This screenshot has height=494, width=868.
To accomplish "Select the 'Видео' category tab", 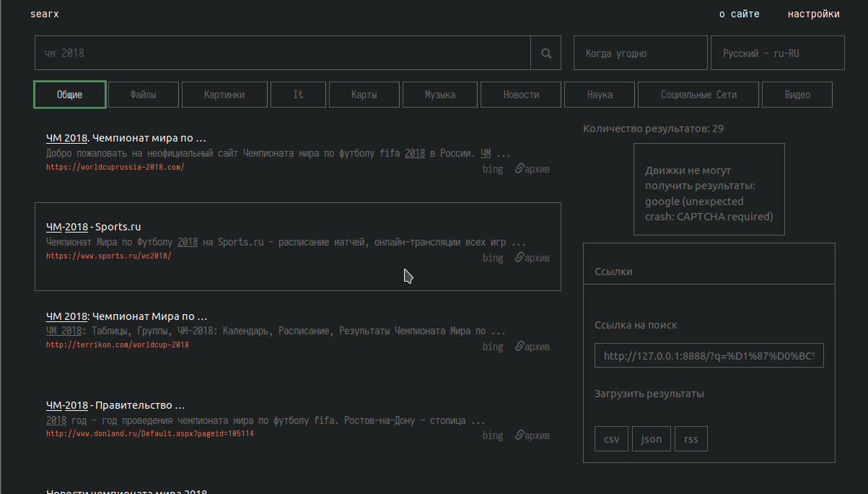I will tap(797, 95).
